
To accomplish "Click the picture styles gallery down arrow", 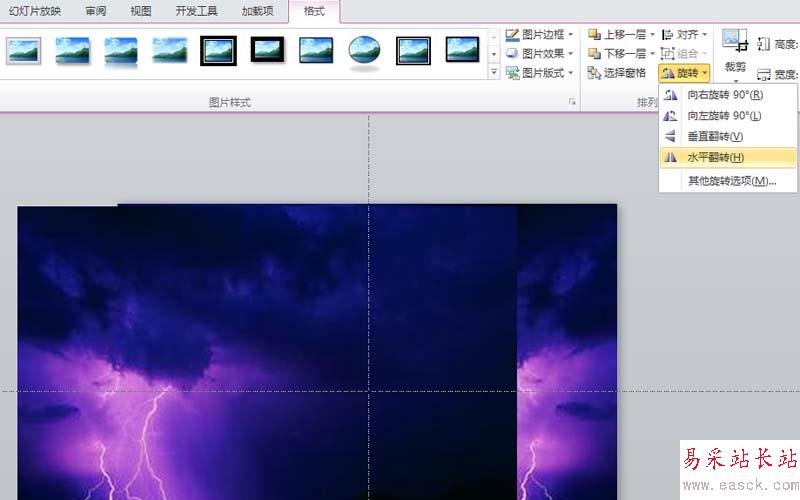I will pos(493,54).
